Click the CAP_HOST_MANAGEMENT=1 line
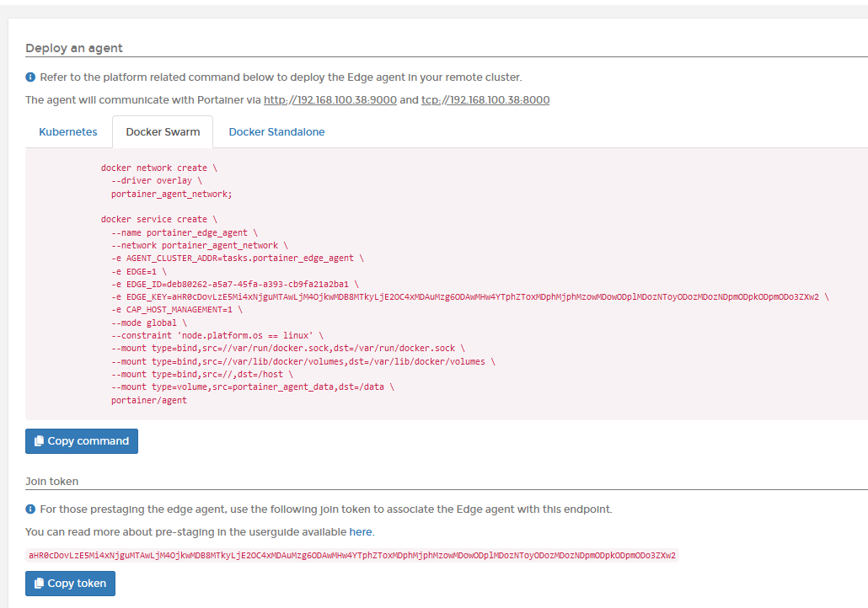The image size is (868, 608). point(177,309)
